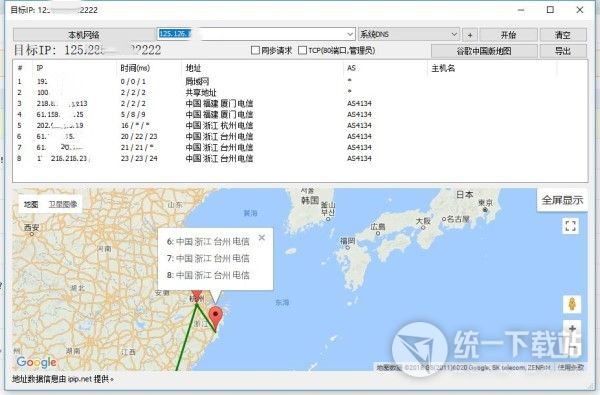600x395 pixels.
Task: Click the Street View pegman icon
Action: coord(572,304)
